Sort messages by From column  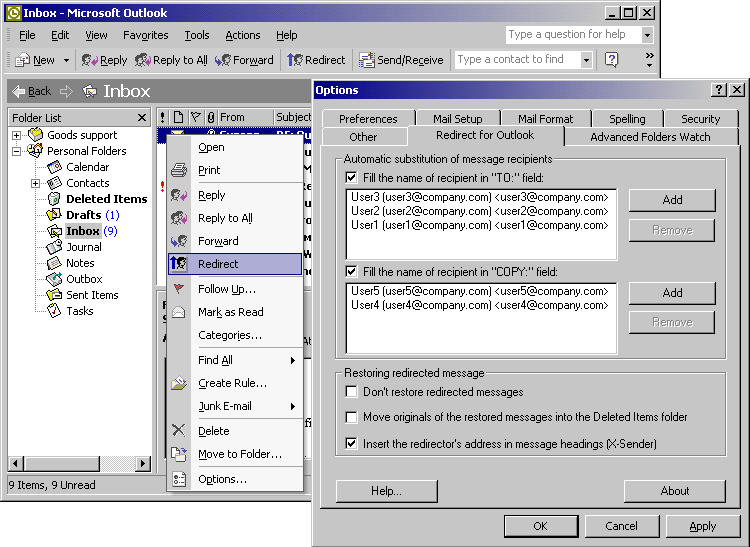coord(245,117)
